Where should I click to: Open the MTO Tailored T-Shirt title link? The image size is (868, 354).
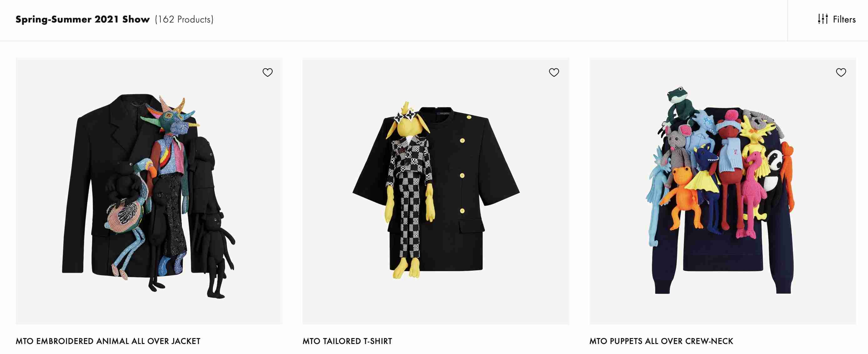point(347,341)
